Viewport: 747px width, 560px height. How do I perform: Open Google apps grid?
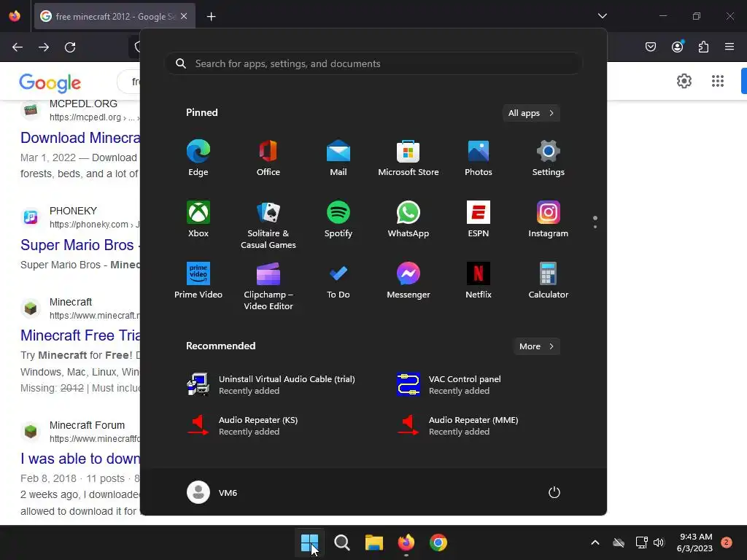[718, 81]
